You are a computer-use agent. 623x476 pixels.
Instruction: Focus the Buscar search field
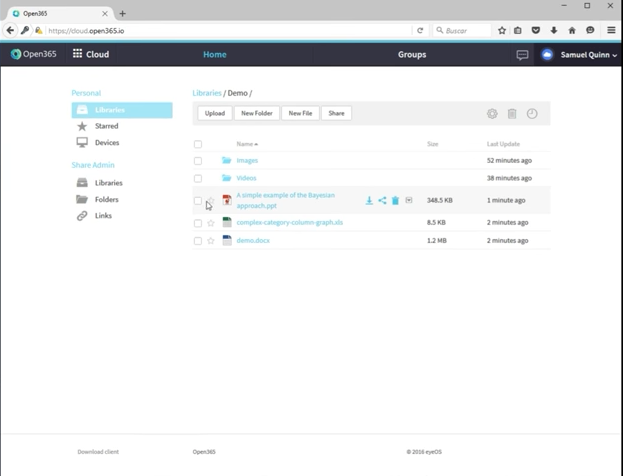click(x=462, y=31)
